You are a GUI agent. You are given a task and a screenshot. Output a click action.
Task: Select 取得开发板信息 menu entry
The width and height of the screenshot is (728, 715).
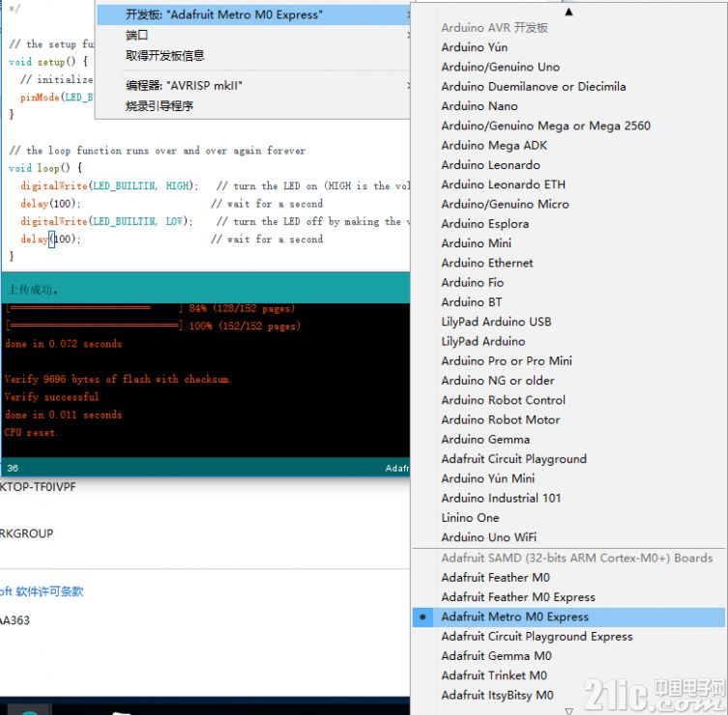tap(253, 56)
